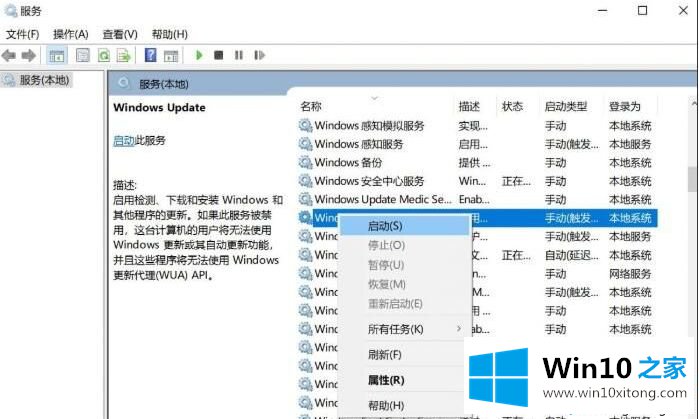
Task: Sort by the 名称 column header
Action: point(311,107)
